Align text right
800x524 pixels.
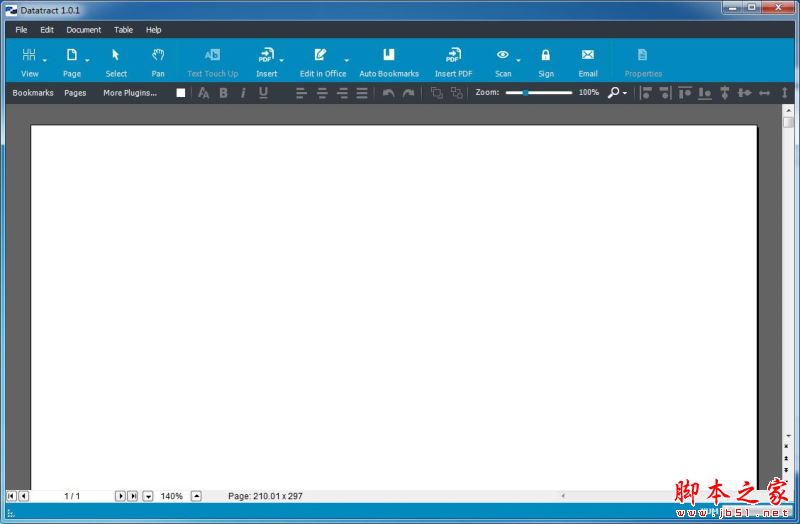click(342, 93)
